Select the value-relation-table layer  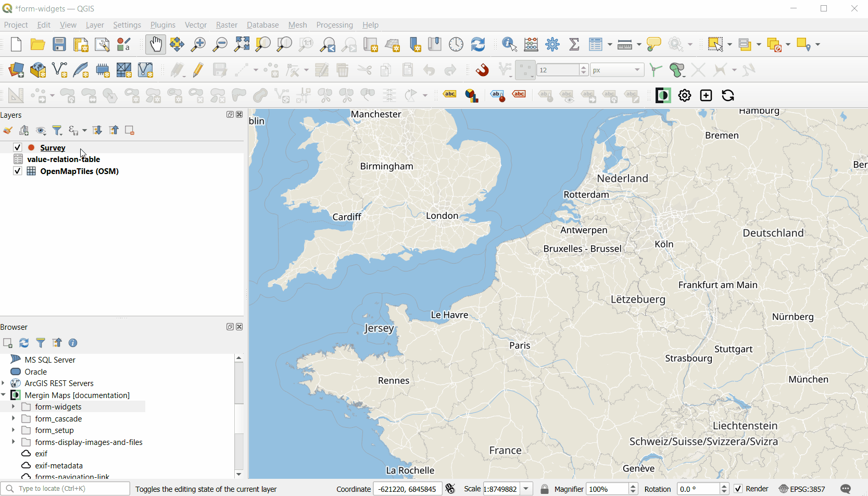pyautogui.click(x=64, y=159)
